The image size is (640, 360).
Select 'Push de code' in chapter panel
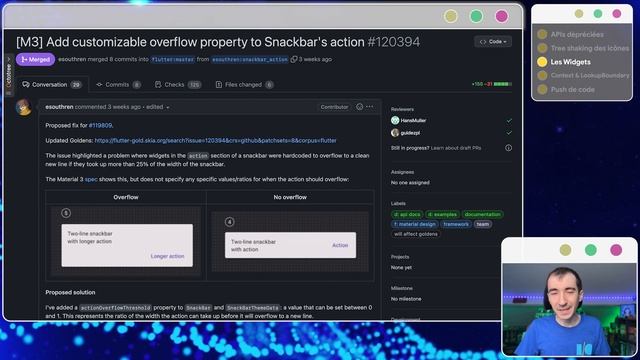point(572,89)
